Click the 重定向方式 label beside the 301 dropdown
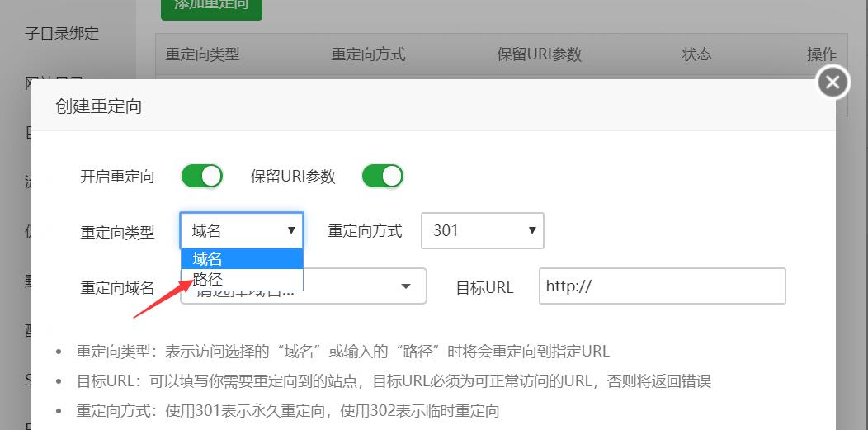Screen dimensions: 868x430 click(366, 231)
